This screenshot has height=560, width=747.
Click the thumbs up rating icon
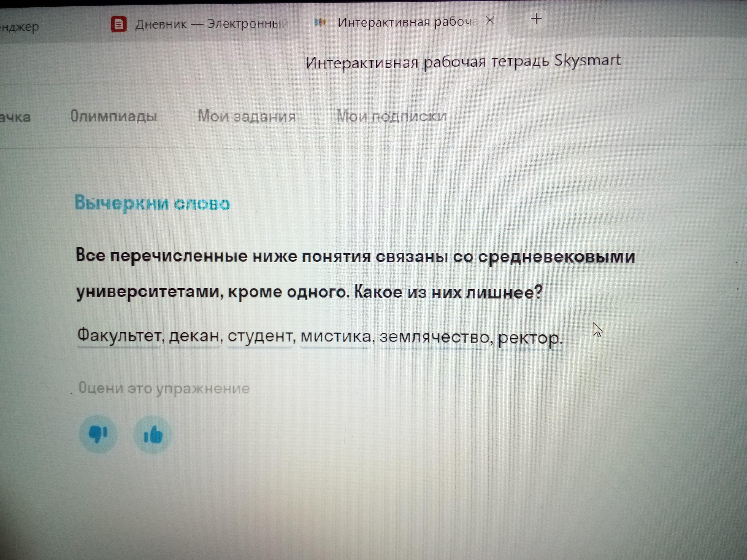153,435
